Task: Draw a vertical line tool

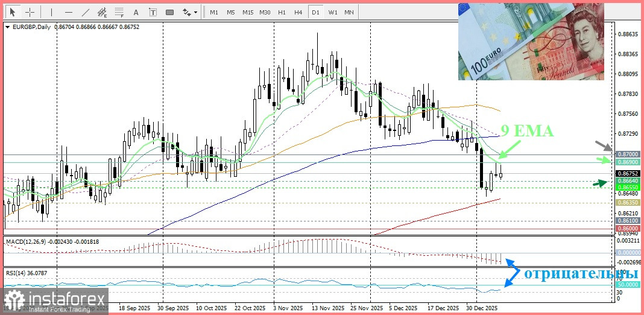Action: 51,12
